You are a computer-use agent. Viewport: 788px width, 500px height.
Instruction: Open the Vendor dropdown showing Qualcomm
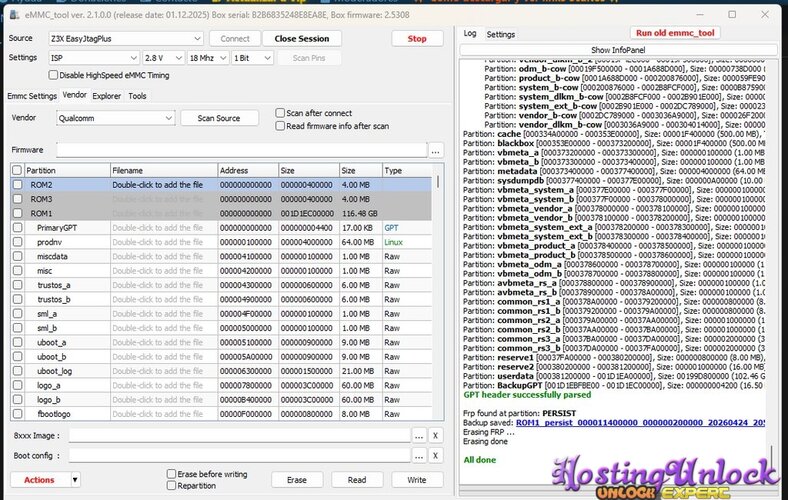(x=116, y=118)
